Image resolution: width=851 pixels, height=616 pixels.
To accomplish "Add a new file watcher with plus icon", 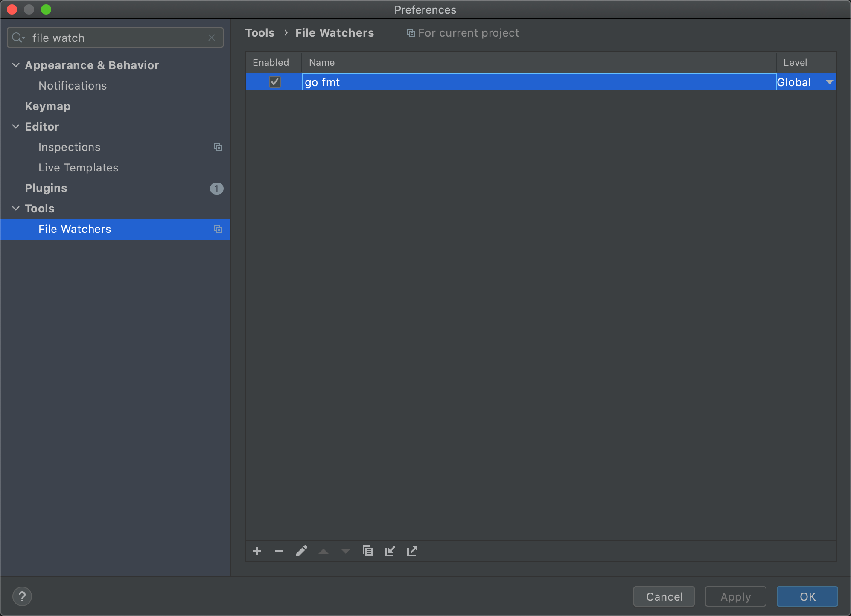I will point(257,551).
